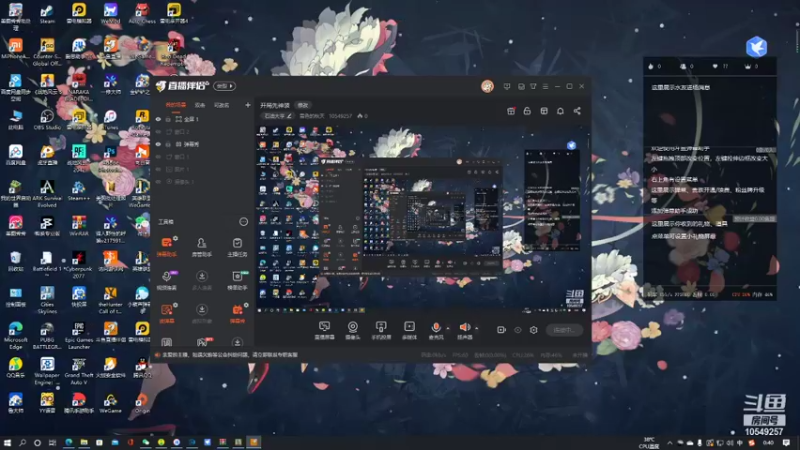Toggle visibility of the 摄像头 1 source

coord(158,182)
